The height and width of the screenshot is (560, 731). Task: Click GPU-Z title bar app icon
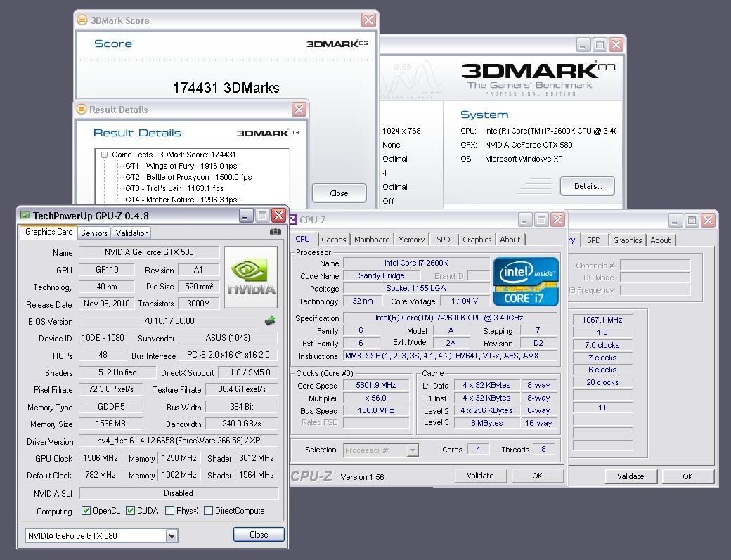pyautogui.click(x=25, y=215)
